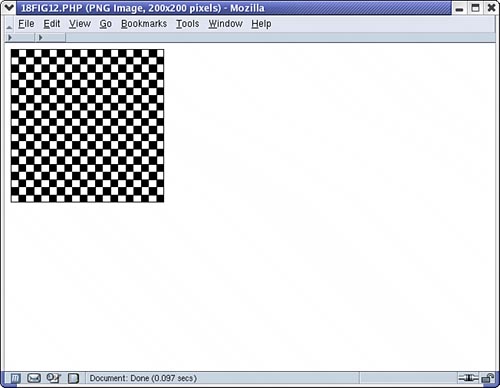Toggle the online/offline connection plug icon
Viewport: 500px width, 388px height.
[468, 378]
